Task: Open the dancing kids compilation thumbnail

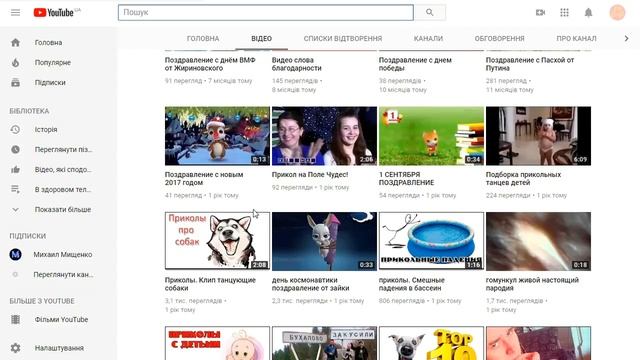Action: click(x=538, y=136)
